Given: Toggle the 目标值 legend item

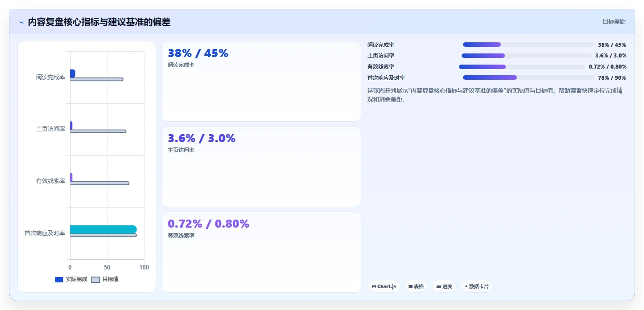Looking at the screenshot, I should [105, 279].
